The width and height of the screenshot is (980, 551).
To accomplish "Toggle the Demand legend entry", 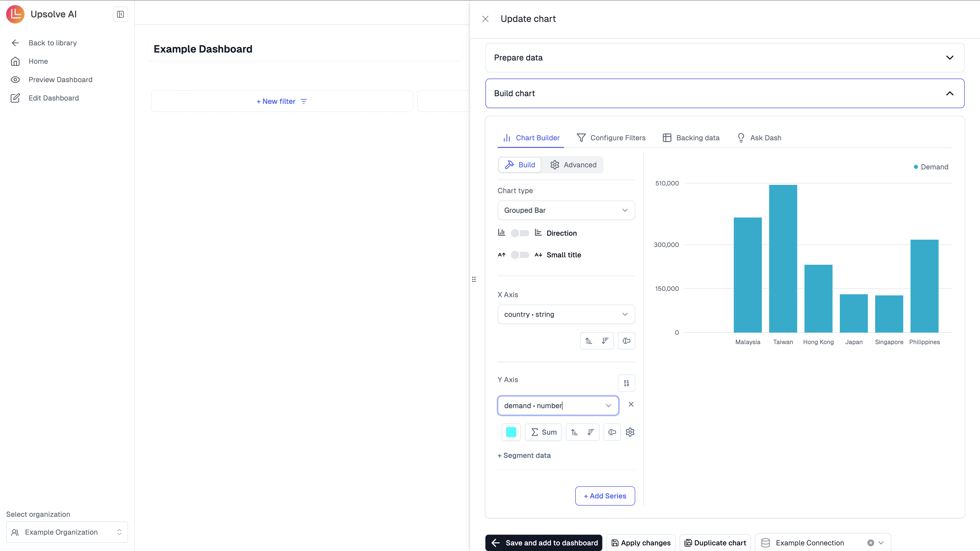I will 930,167.
